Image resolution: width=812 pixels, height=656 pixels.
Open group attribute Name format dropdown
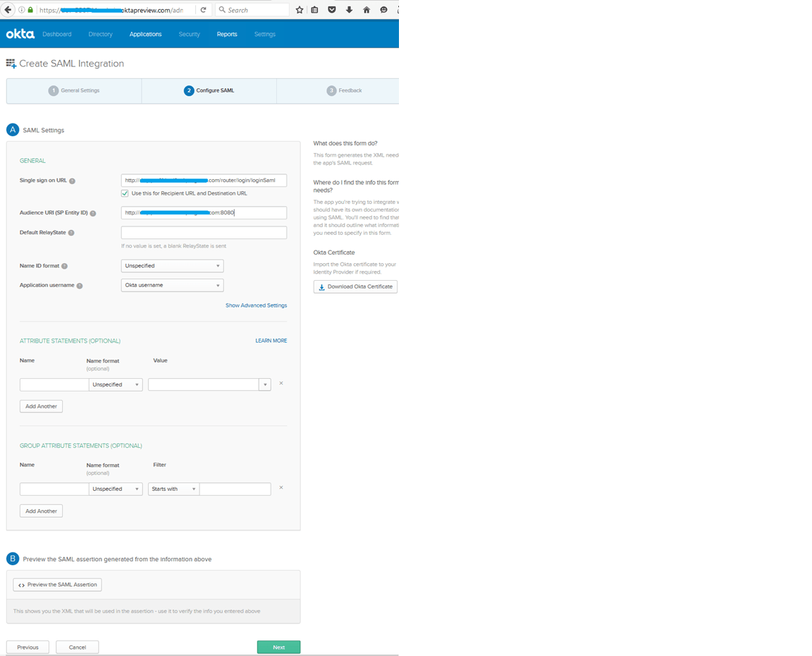[116, 489]
